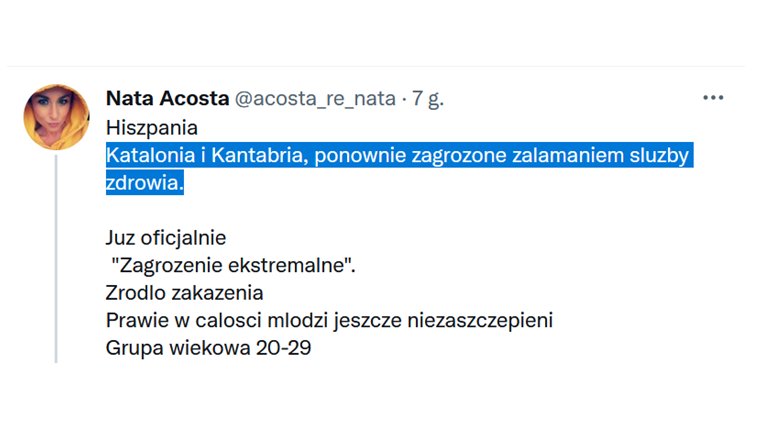Viewport: 772px width, 434px height.
Task: Click the vertical thread line below the avatar
Action: click(56, 259)
